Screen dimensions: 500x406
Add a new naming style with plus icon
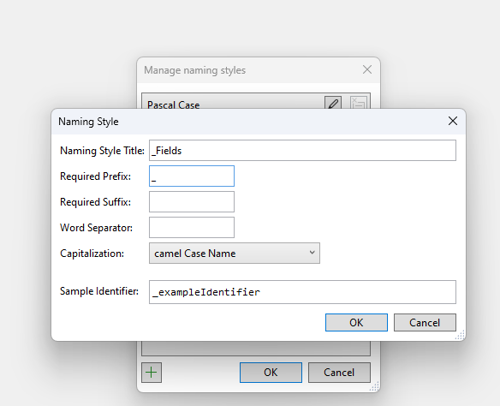(151, 372)
